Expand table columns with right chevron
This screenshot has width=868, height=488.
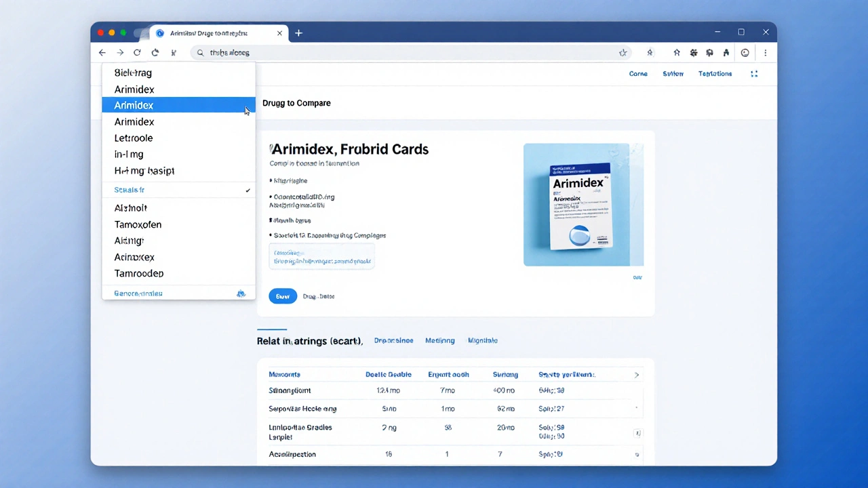coord(636,375)
